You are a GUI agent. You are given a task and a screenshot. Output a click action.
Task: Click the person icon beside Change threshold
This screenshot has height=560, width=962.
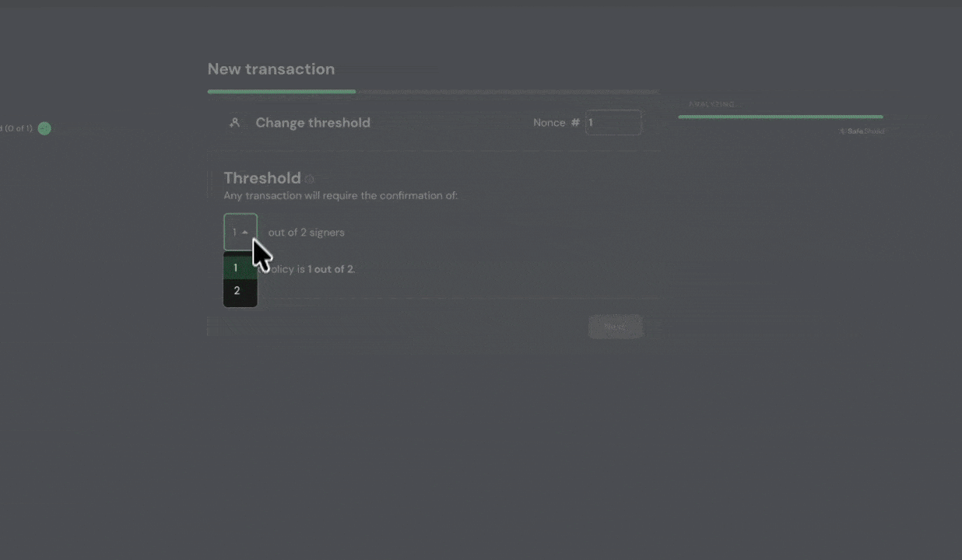pyautogui.click(x=234, y=122)
